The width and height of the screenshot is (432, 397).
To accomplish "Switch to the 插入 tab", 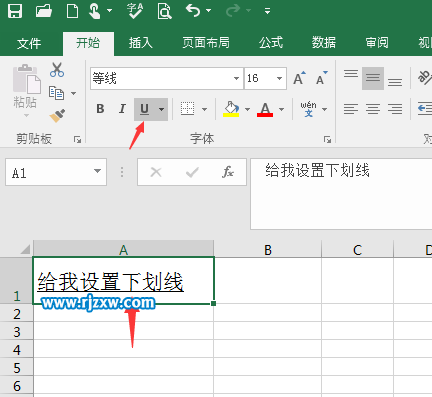I will [141, 43].
